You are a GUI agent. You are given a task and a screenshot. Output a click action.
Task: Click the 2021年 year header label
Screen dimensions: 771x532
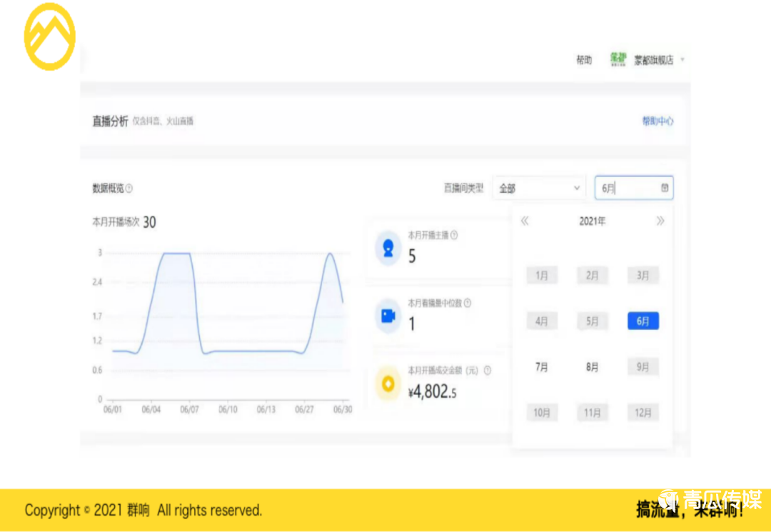(592, 221)
